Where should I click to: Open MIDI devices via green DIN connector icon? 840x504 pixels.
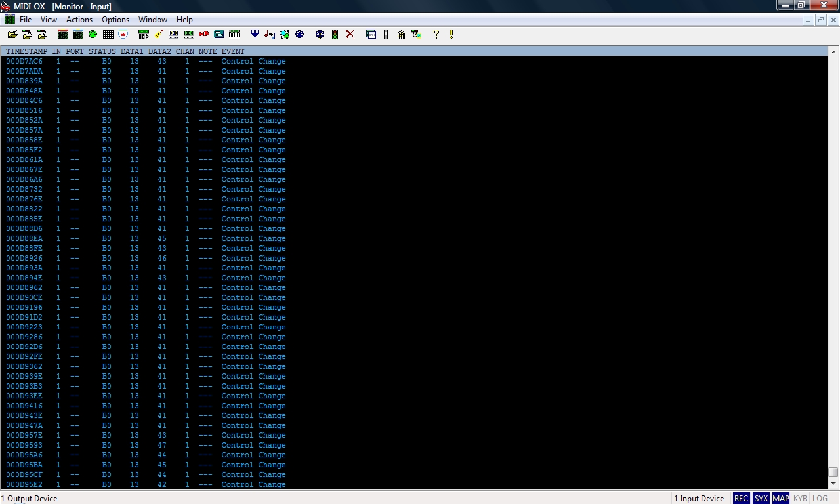[93, 34]
